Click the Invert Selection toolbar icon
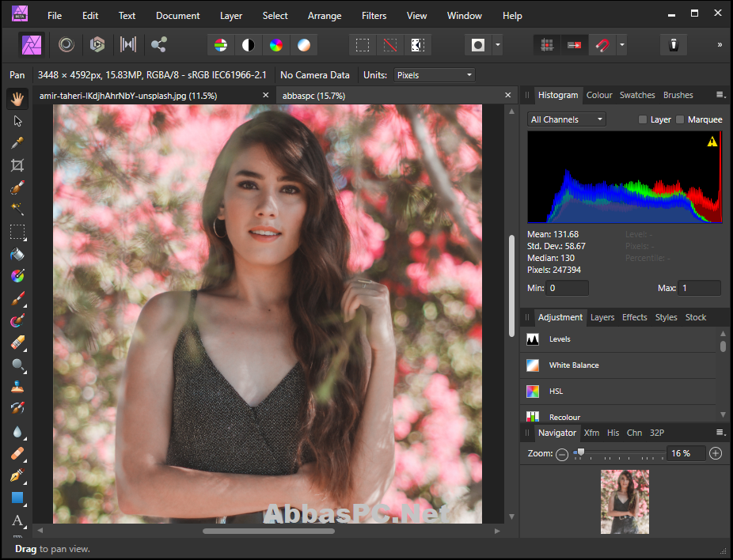This screenshot has width=733, height=560. [x=417, y=45]
